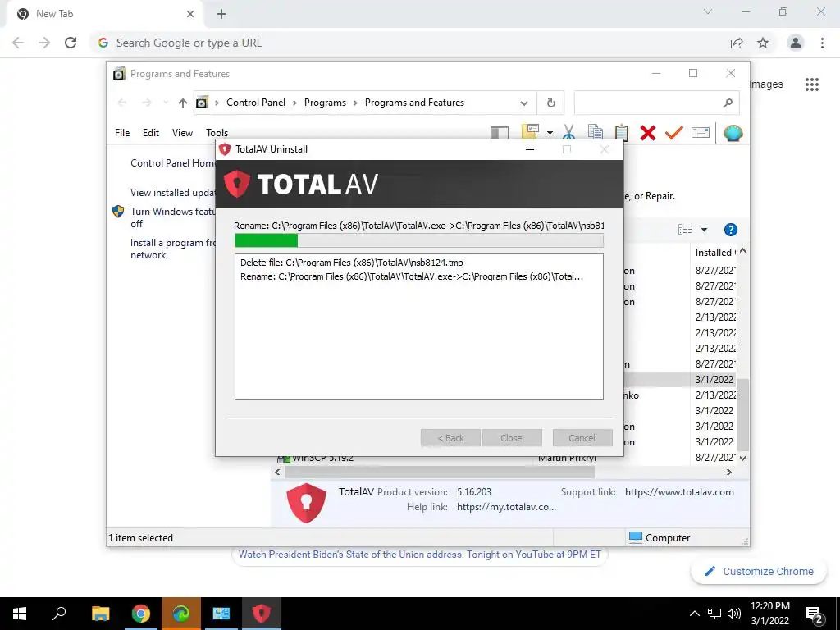Open the Chrome tab search chevron

click(708, 11)
